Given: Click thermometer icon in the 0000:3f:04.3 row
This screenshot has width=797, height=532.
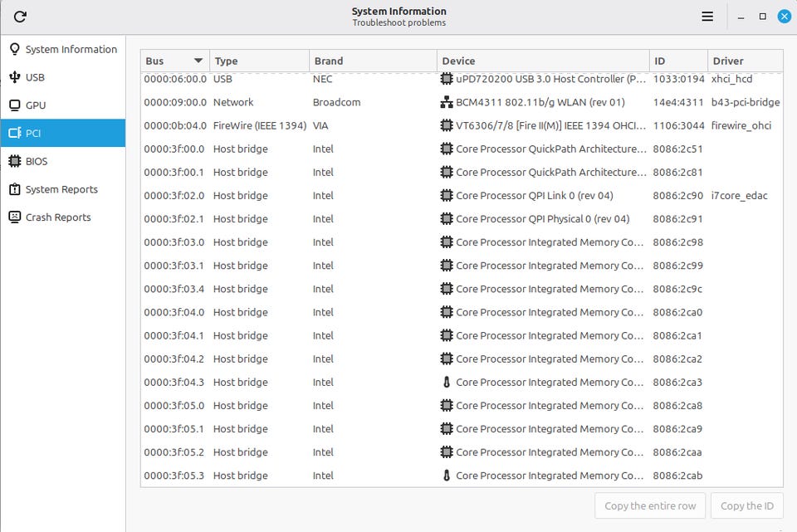Looking at the screenshot, I should (447, 383).
